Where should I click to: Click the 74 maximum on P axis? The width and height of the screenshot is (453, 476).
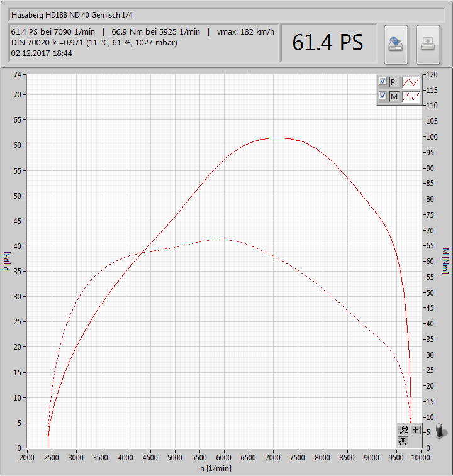pos(18,75)
